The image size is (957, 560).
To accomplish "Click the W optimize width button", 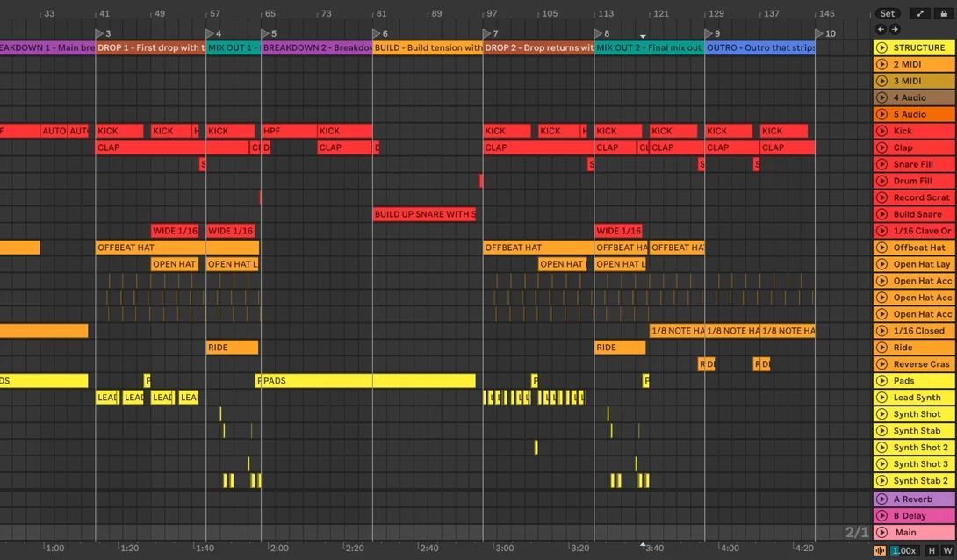I will pyautogui.click(x=948, y=550).
